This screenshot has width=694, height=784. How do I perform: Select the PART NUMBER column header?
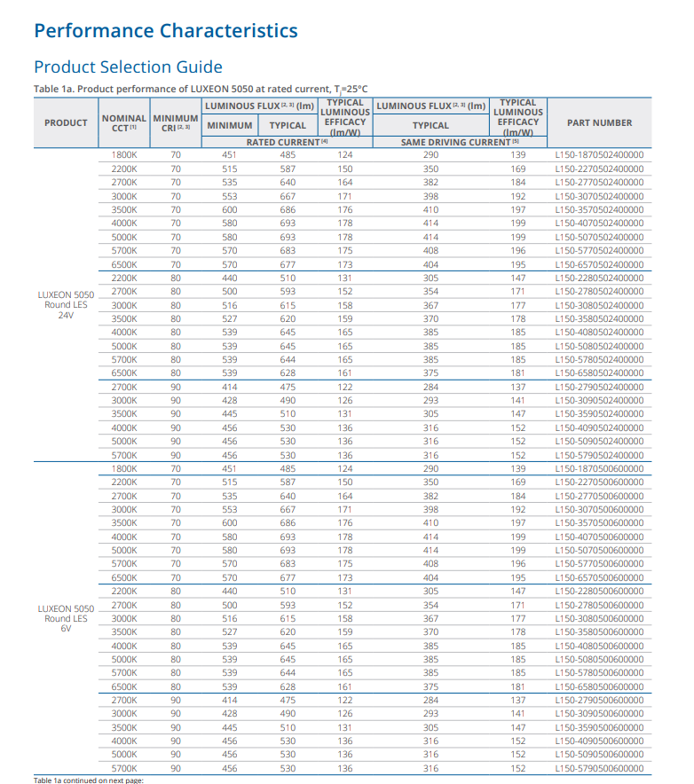(x=599, y=122)
